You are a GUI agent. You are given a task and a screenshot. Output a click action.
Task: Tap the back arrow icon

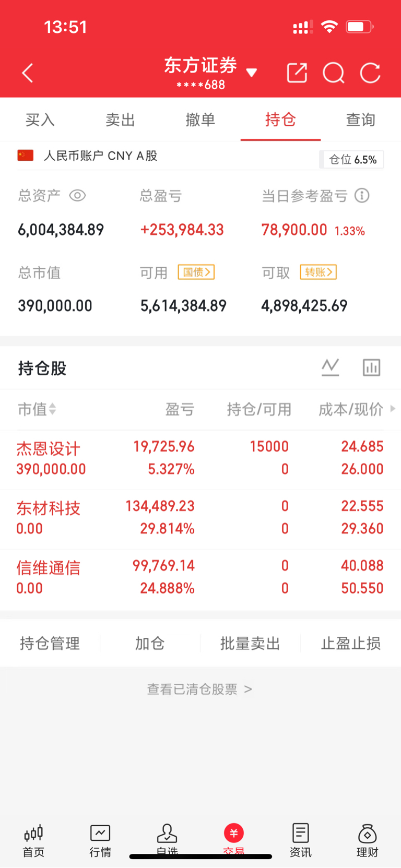28,73
